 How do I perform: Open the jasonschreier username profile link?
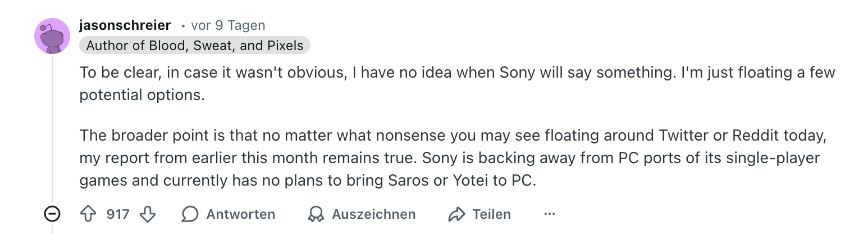(125, 25)
